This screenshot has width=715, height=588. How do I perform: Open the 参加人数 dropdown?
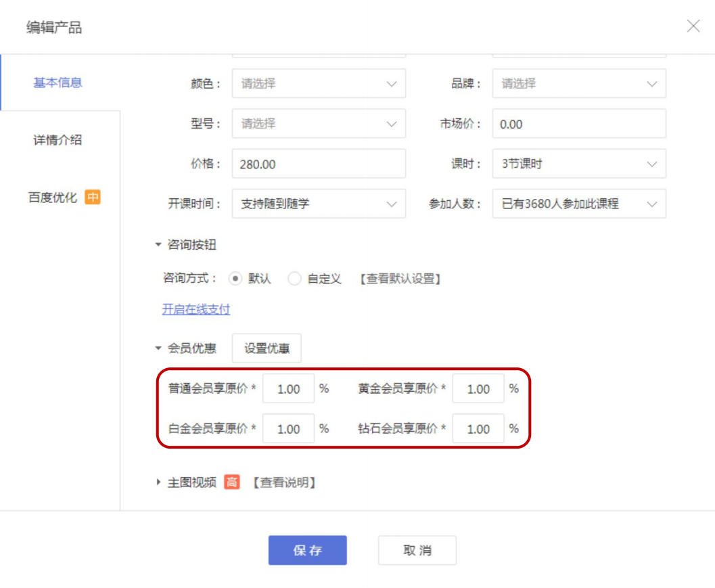(x=578, y=204)
